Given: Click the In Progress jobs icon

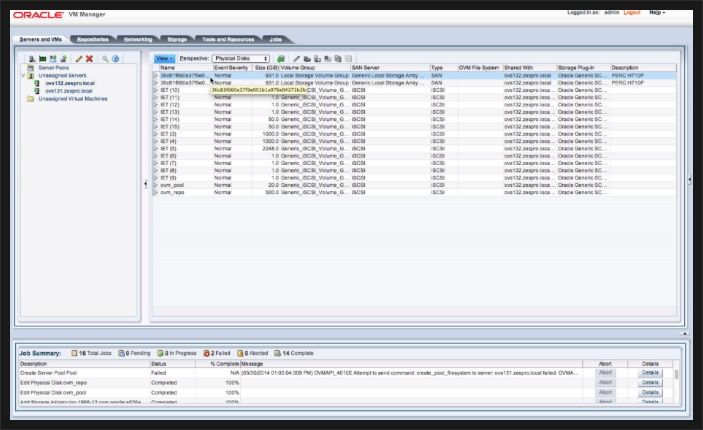Looking at the screenshot, I should tap(161, 353).
